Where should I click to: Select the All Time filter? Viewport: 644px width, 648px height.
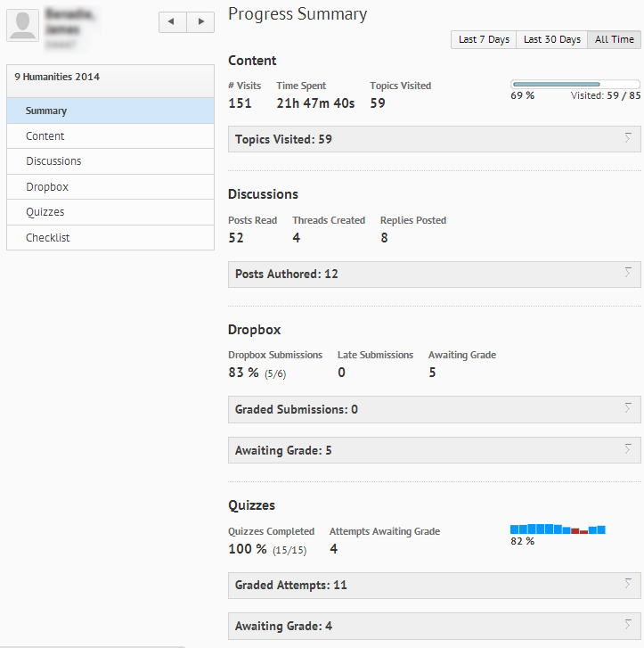(x=614, y=39)
